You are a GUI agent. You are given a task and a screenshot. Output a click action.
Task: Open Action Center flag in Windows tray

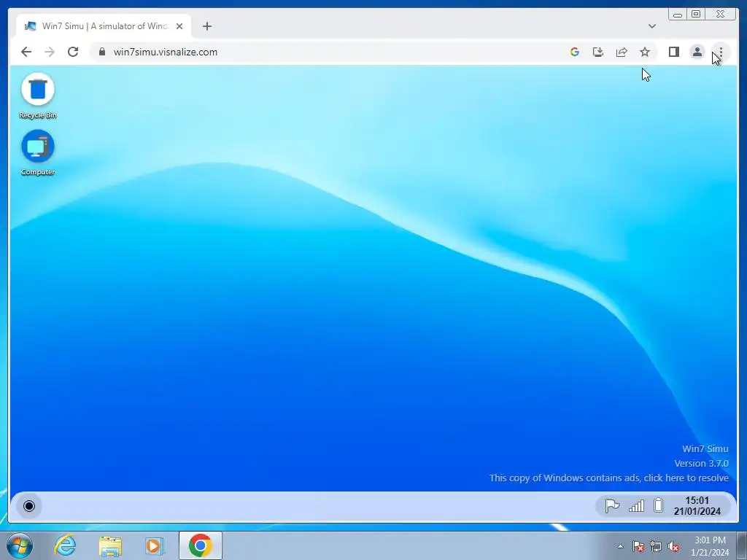[638, 546]
